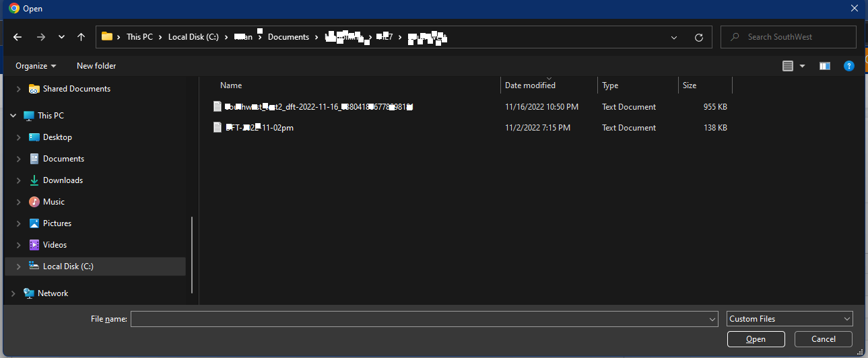Cancel the file Open dialog
868x358 pixels.
tap(823, 339)
